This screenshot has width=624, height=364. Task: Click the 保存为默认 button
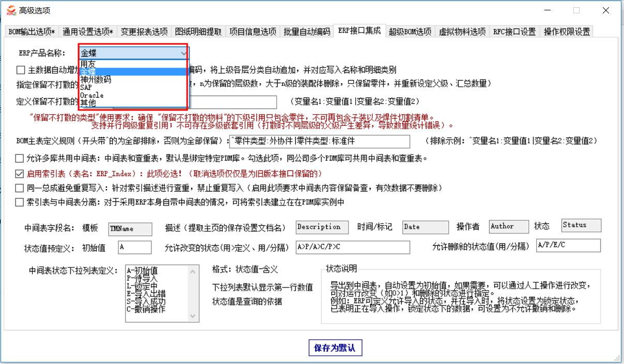(335, 347)
